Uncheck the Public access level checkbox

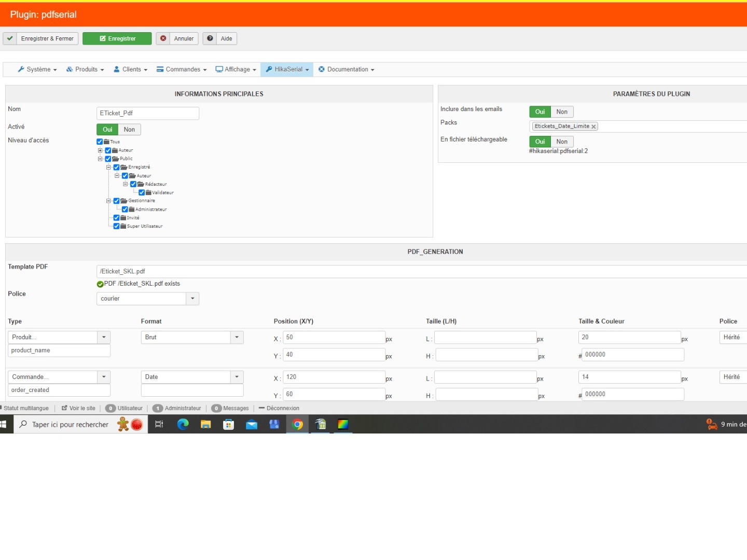tap(108, 159)
